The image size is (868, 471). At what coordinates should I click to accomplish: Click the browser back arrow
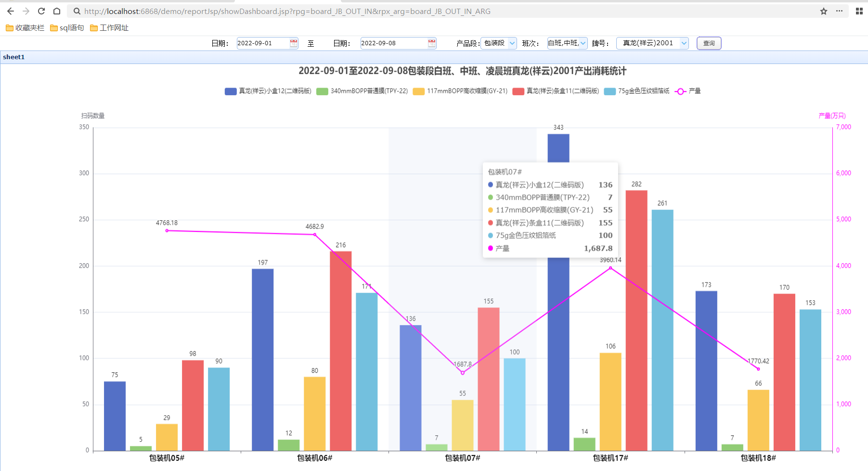[11, 11]
